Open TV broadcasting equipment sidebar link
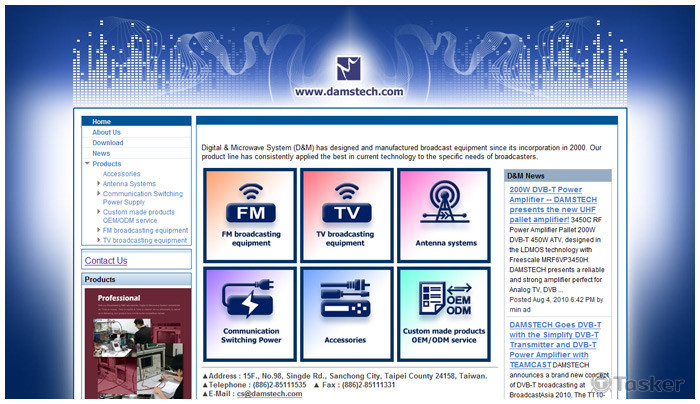 (144, 240)
